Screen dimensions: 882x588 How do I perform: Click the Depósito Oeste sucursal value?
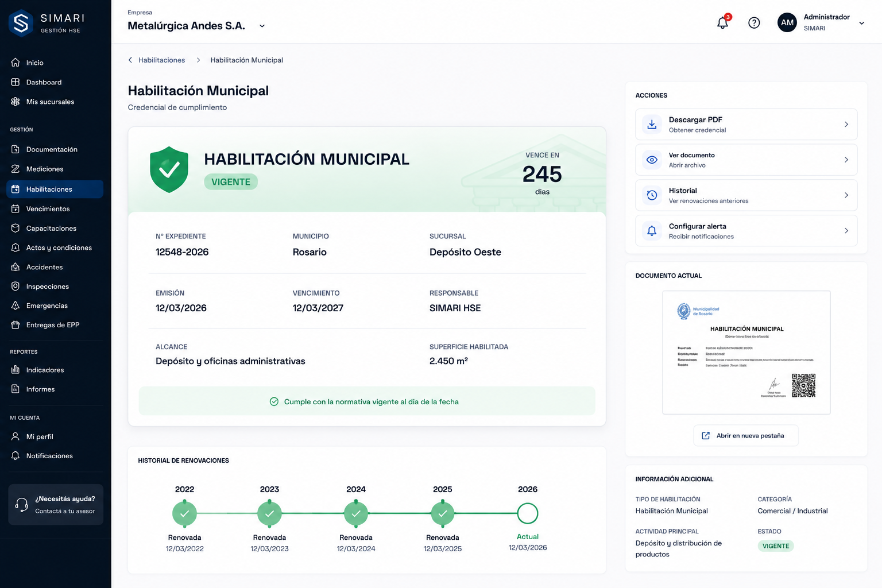(465, 252)
